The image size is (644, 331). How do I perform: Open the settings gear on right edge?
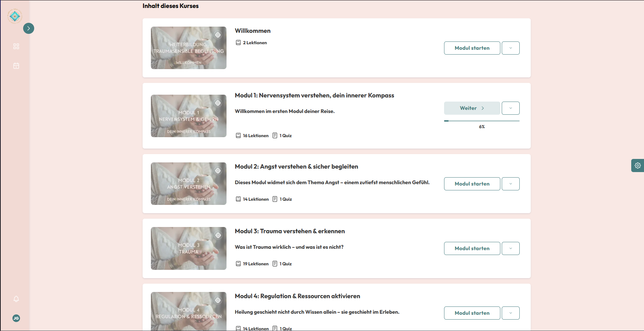point(637,165)
